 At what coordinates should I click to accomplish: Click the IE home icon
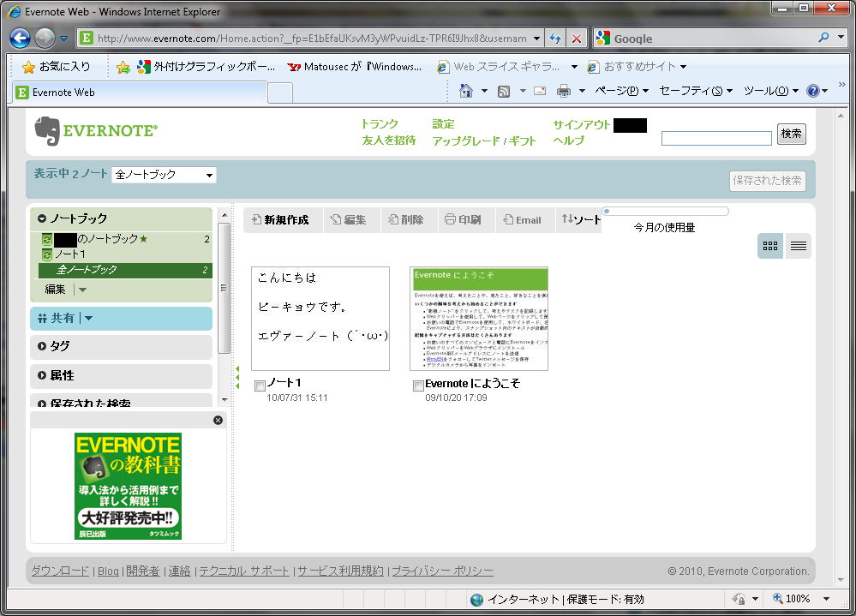[x=465, y=91]
